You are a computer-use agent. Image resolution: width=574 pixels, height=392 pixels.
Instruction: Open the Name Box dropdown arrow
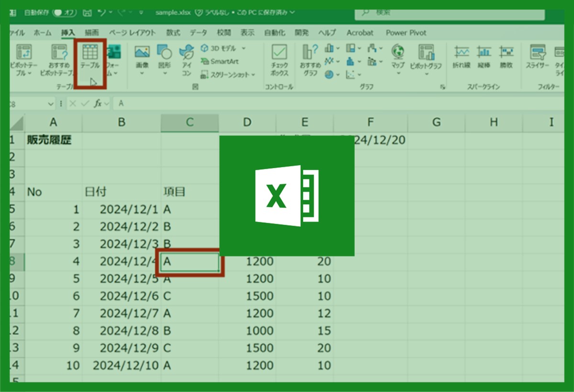51,104
